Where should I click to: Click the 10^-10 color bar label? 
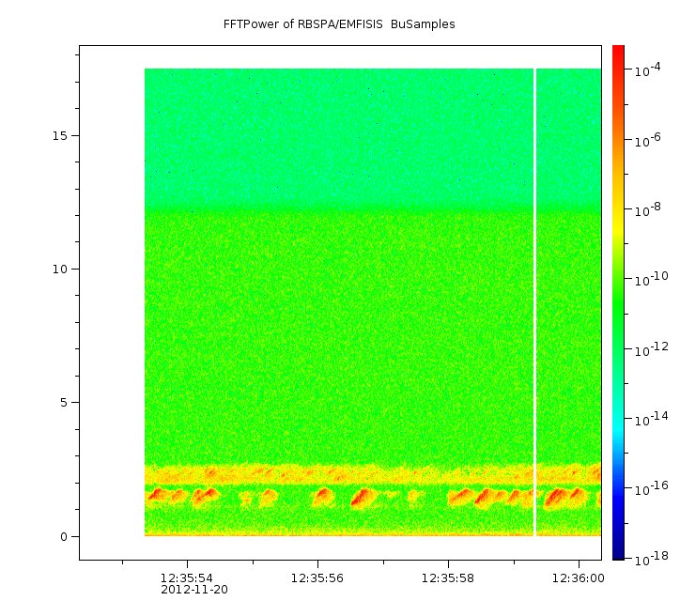click(x=651, y=280)
